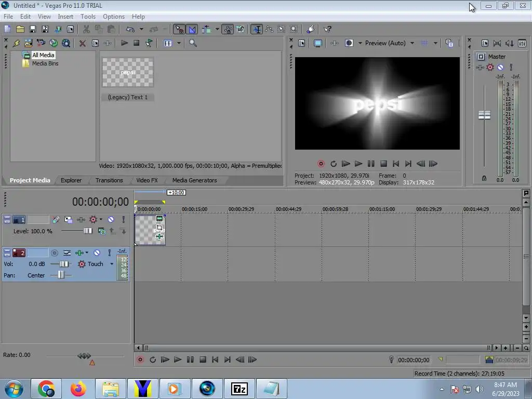Image resolution: width=532 pixels, height=399 pixels.
Task: Select the Envelope Edit tool
Action: pos(269,29)
